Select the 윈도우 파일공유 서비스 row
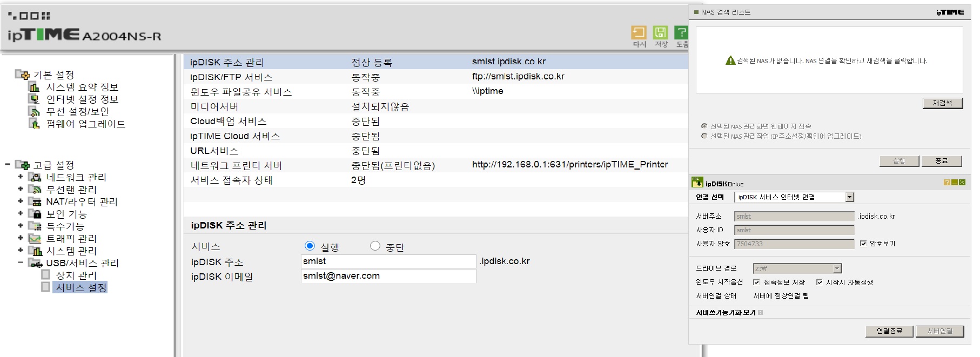 (436, 91)
